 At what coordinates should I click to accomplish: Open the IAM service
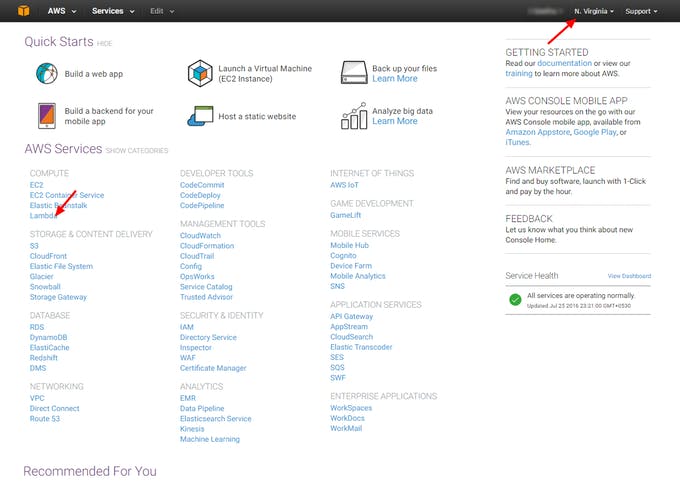[186, 327]
